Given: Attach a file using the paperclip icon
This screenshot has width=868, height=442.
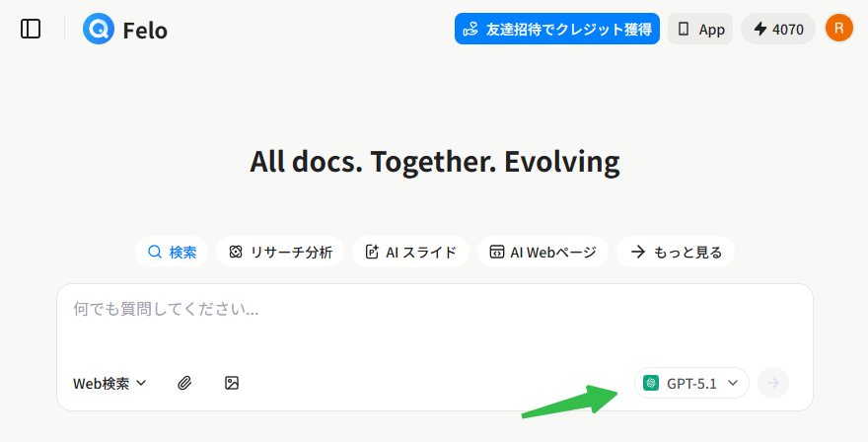Looking at the screenshot, I should click(184, 383).
